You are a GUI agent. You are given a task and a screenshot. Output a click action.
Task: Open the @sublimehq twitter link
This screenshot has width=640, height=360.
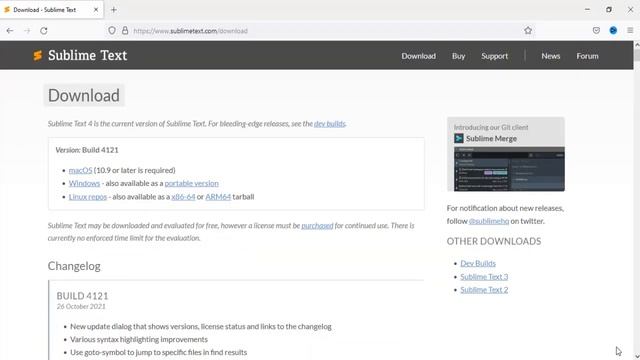489,221
